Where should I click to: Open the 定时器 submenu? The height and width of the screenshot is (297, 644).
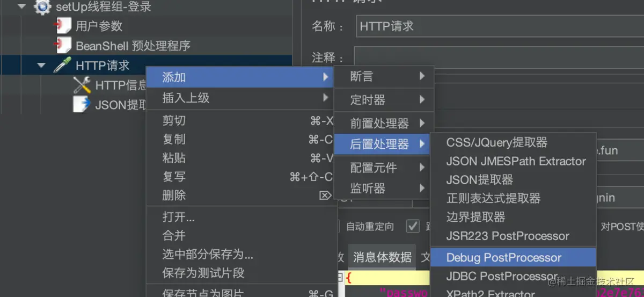click(x=384, y=100)
